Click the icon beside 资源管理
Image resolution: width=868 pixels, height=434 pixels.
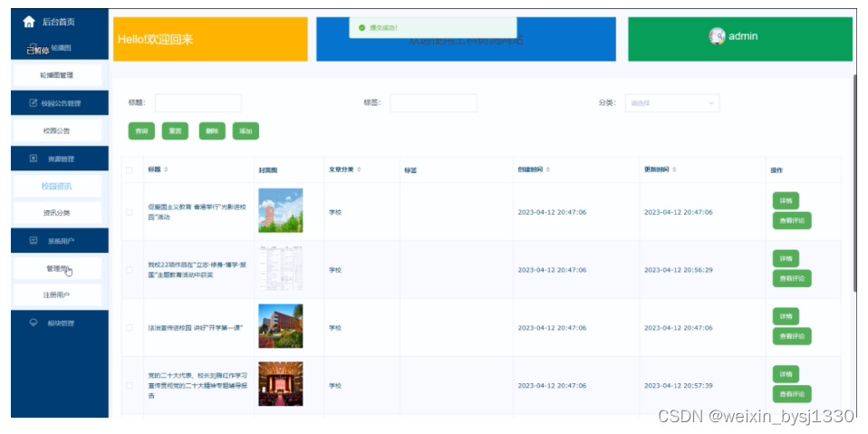point(34,159)
